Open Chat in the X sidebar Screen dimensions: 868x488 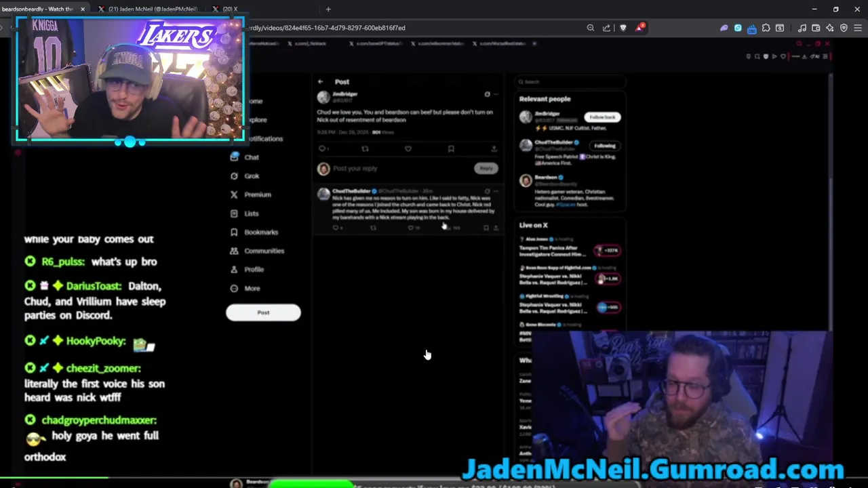pyautogui.click(x=245, y=157)
